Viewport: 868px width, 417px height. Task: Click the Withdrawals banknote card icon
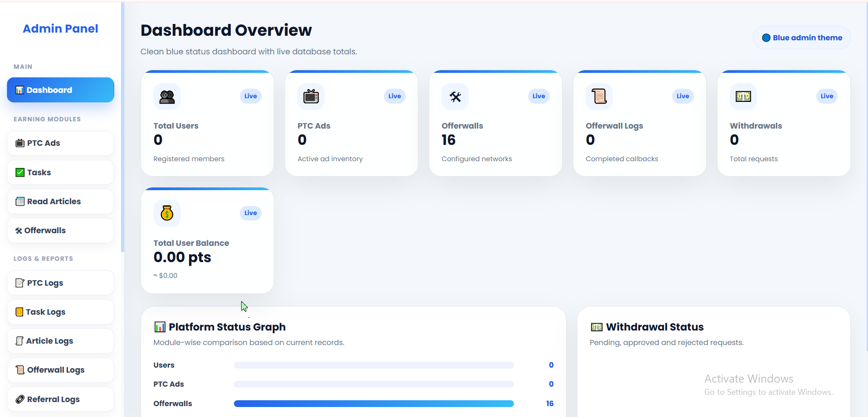pyautogui.click(x=743, y=96)
